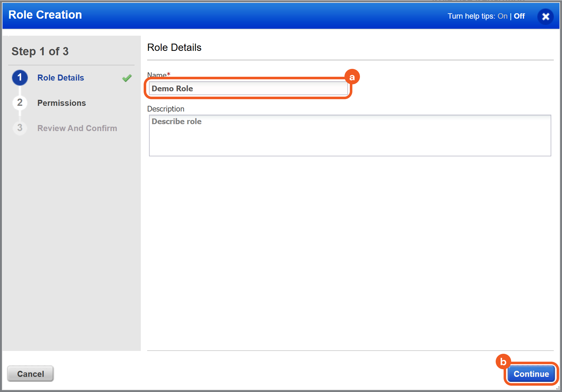
Task: Go to the Permissions step
Action: click(x=62, y=103)
